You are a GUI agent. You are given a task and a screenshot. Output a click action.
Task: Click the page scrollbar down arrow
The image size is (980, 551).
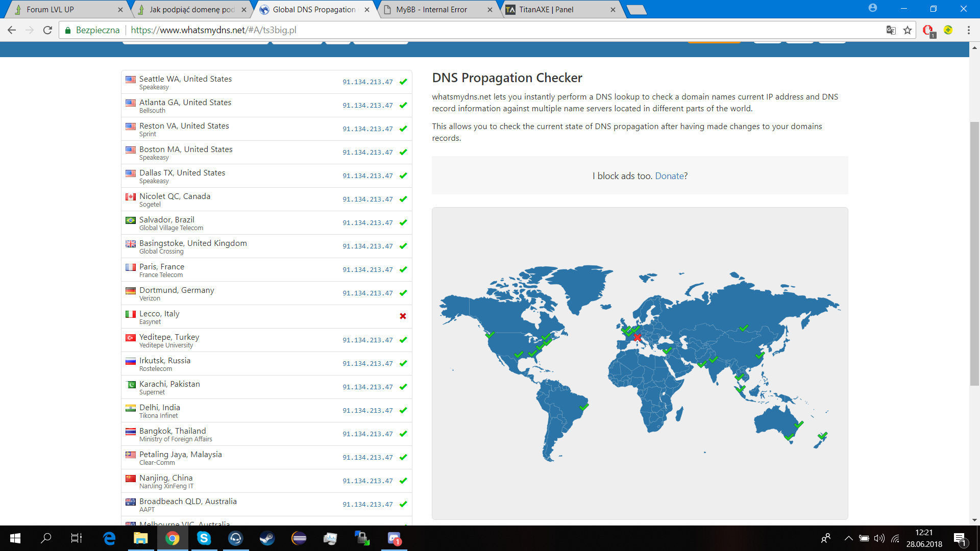[974, 520]
